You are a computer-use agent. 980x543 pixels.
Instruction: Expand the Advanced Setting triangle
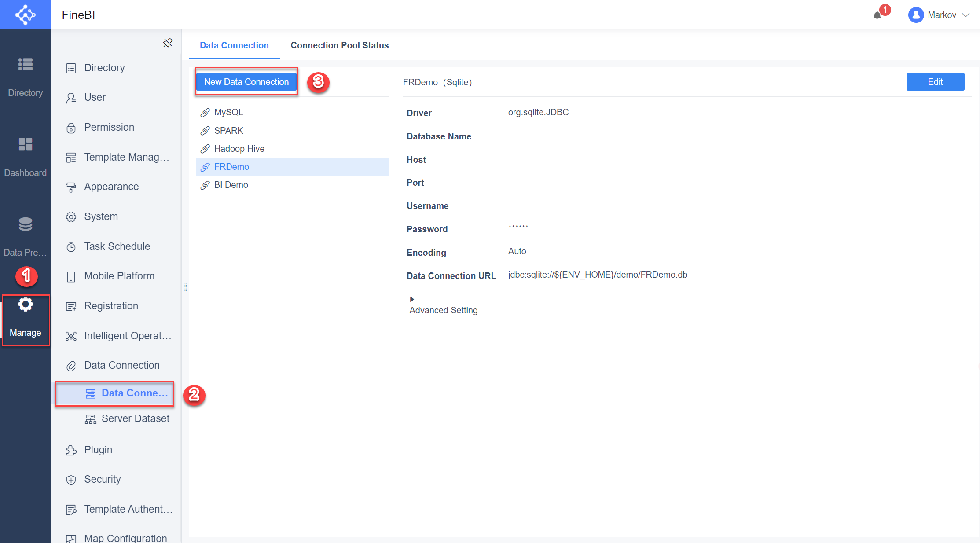(x=412, y=299)
